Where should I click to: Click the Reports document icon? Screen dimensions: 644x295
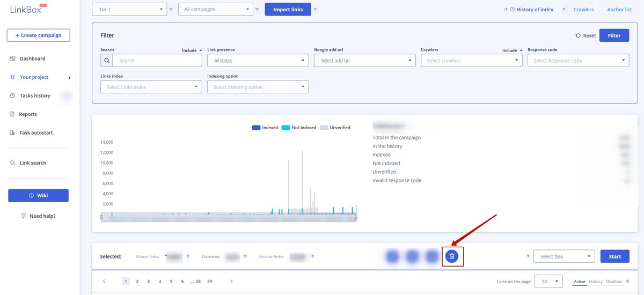pos(12,114)
